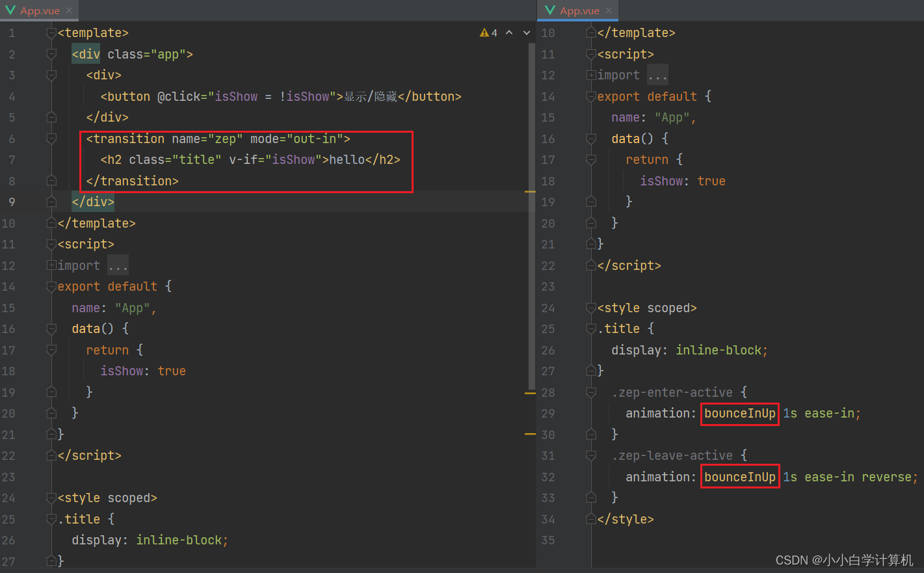Click v-if="isShow" directive on h2
The image size is (924, 573).
(x=275, y=160)
